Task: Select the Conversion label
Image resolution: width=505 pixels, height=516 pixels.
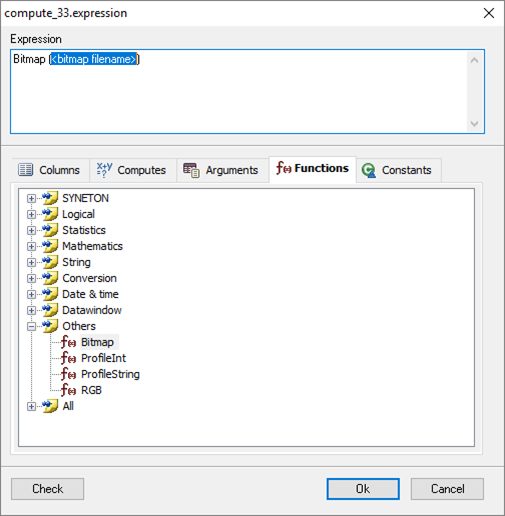Action: click(89, 278)
